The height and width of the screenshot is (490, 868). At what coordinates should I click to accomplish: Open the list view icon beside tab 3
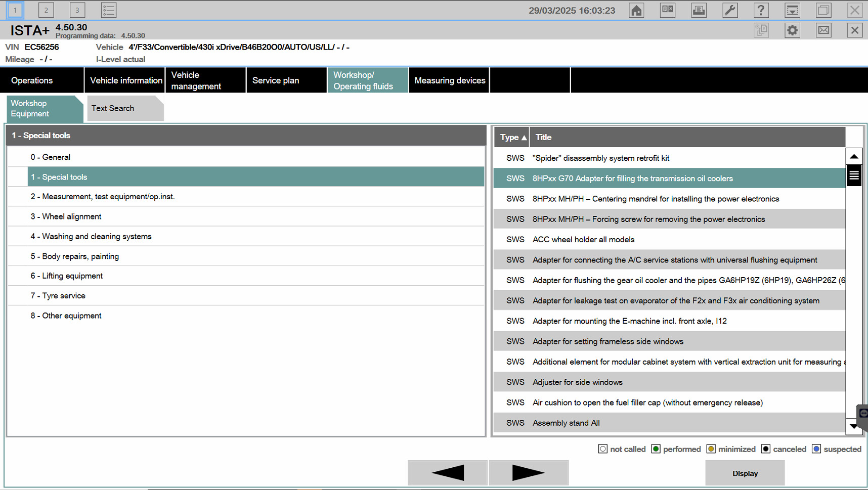pos(108,10)
